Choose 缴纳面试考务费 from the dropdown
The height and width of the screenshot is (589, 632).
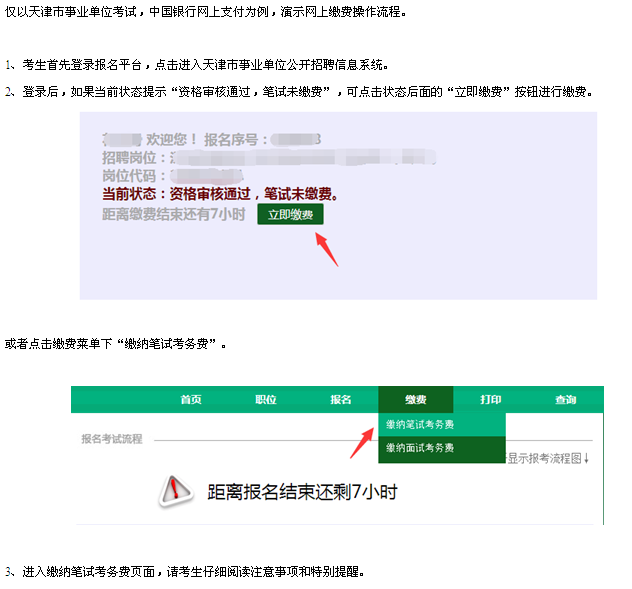(420, 448)
